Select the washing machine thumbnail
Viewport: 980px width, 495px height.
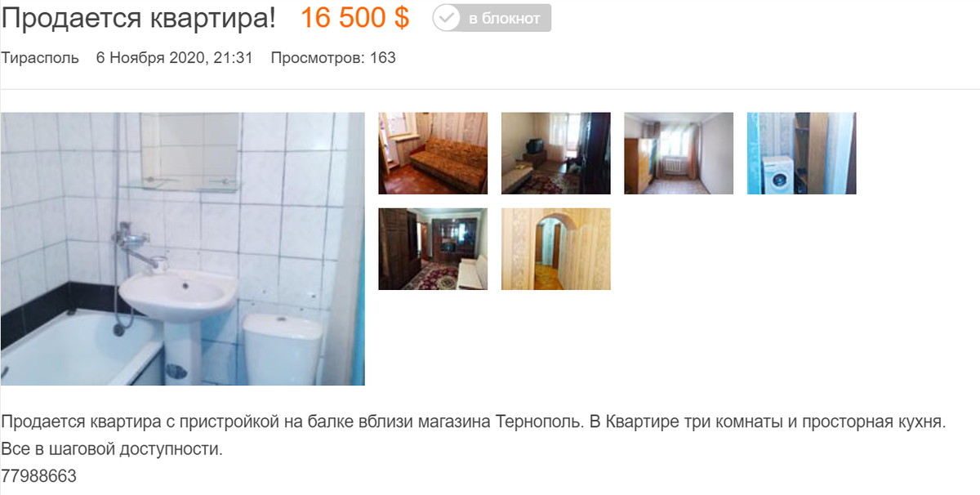(802, 154)
